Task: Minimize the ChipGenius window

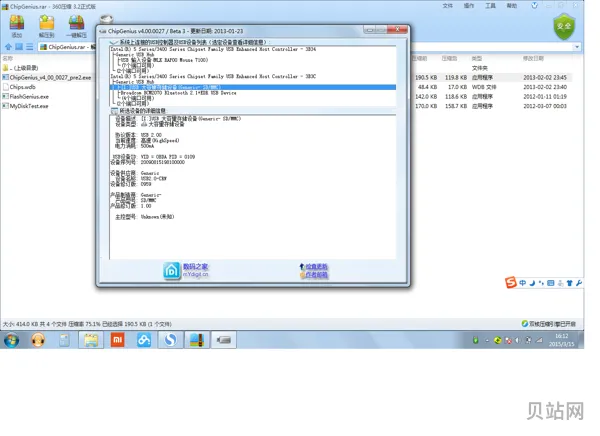Action: [x=369, y=29]
